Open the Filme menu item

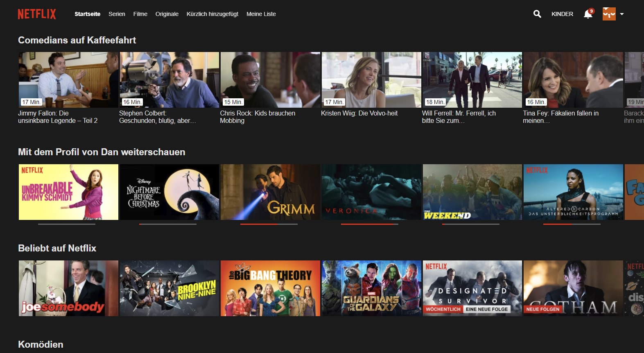coord(140,14)
